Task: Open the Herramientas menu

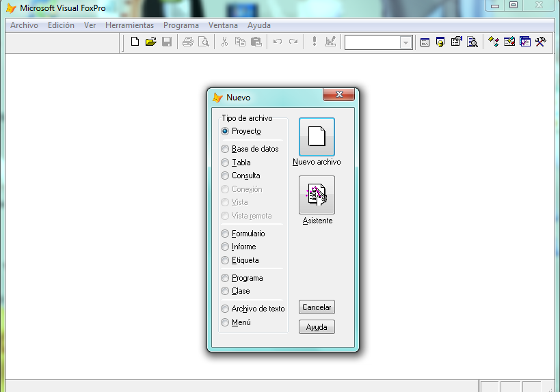Action: pyautogui.click(x=130, y=25)
